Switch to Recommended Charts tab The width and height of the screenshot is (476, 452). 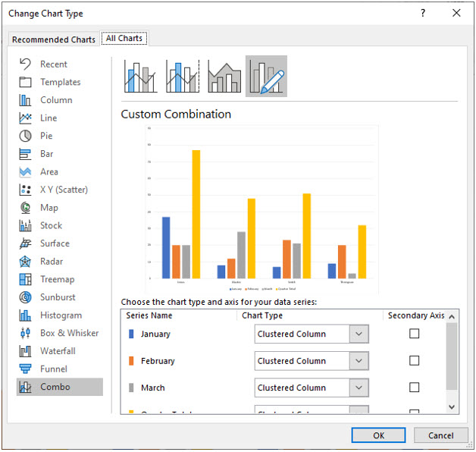54,39
